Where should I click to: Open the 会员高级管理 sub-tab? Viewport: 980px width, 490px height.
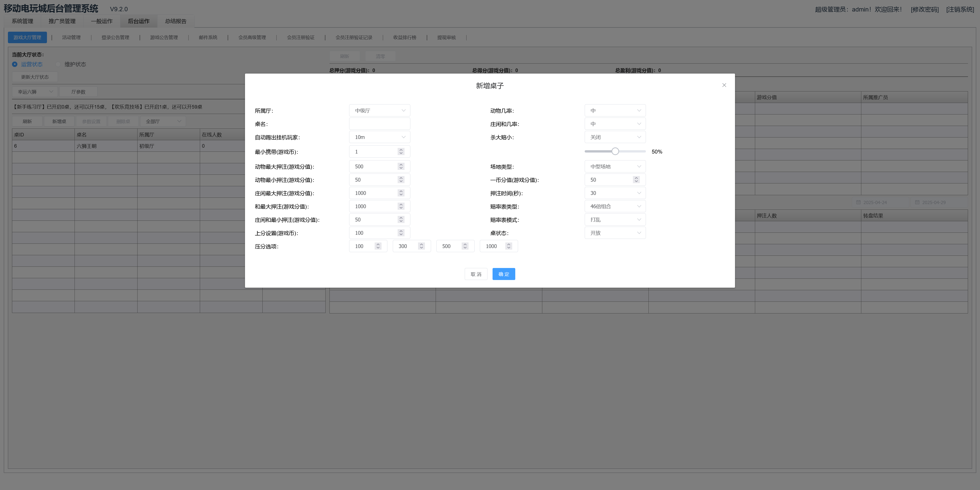(252, 37)
